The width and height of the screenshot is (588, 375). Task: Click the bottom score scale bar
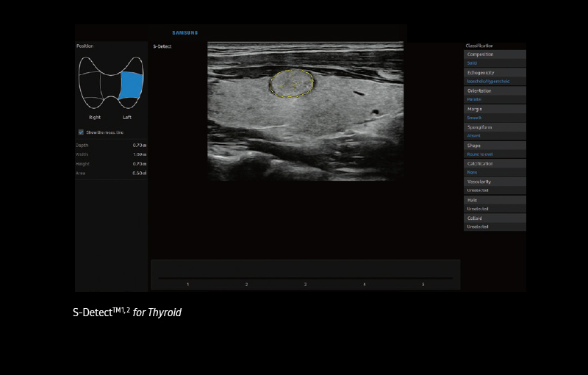(x=305, y=278)
